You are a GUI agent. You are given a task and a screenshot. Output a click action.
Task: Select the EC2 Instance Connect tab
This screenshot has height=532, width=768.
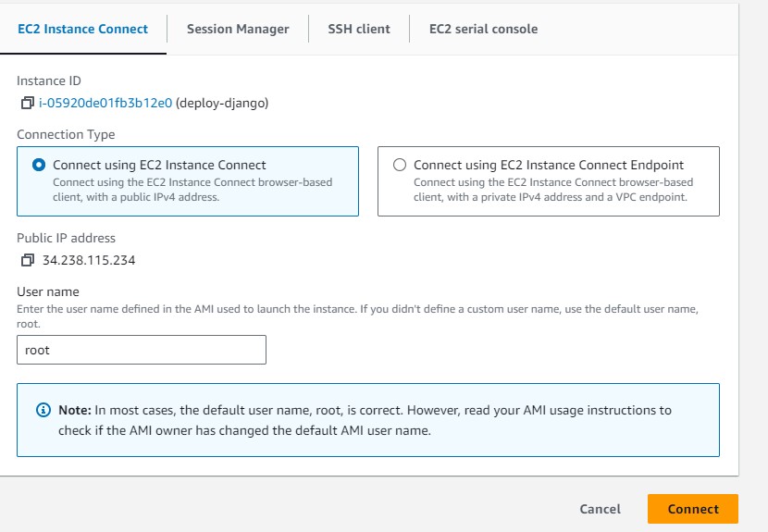(82, 29)
